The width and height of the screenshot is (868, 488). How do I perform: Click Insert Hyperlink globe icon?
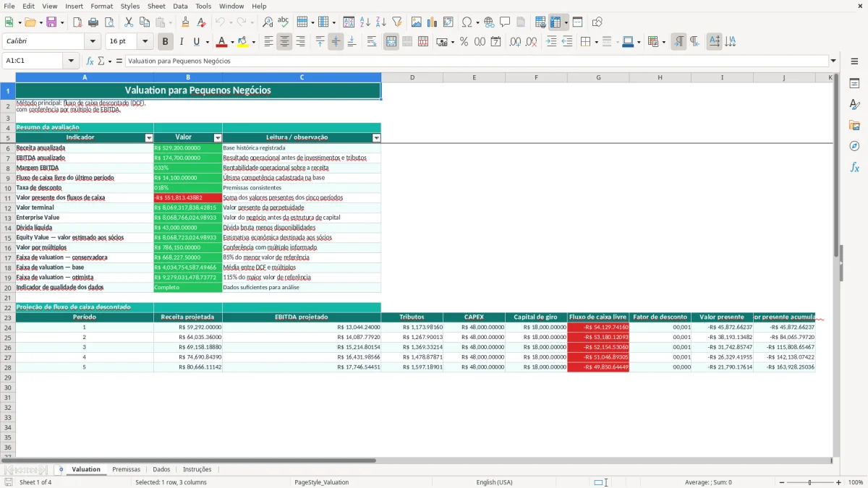tap(489, 22)
